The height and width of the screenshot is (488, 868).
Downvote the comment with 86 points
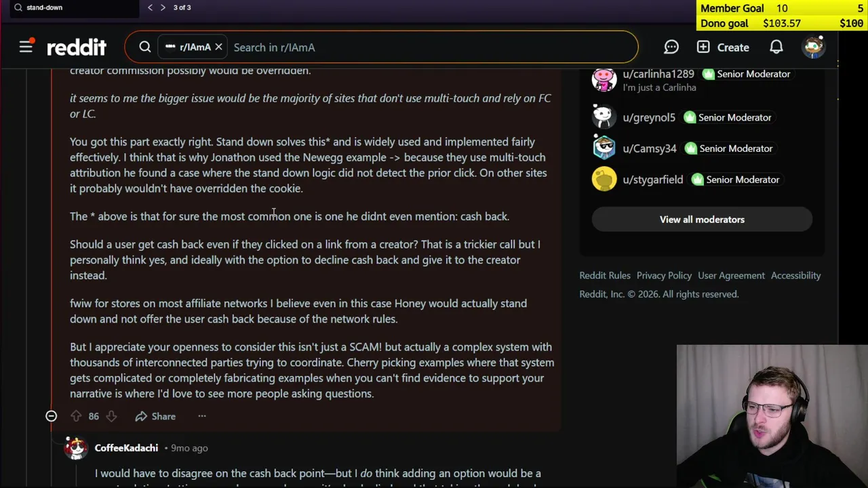[111, 416]
